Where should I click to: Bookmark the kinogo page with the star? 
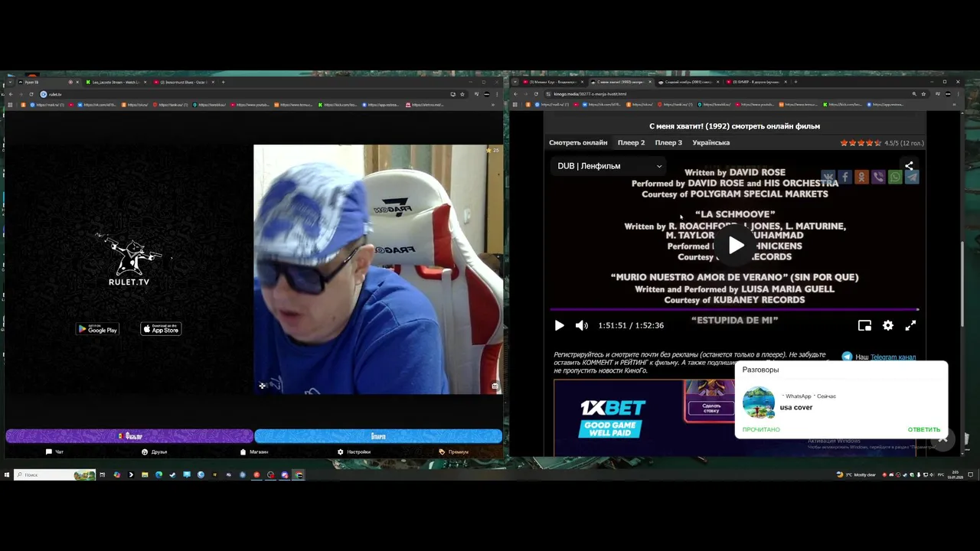(923, 94)
